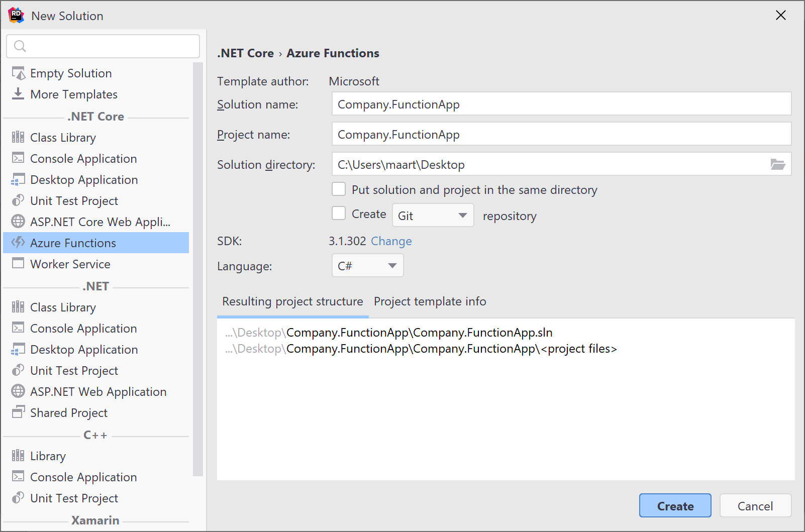The height and width of the screenshot is (532, 805).
Task: Select C++ Unit Test Project template
Action: click(x=96, y=498)
